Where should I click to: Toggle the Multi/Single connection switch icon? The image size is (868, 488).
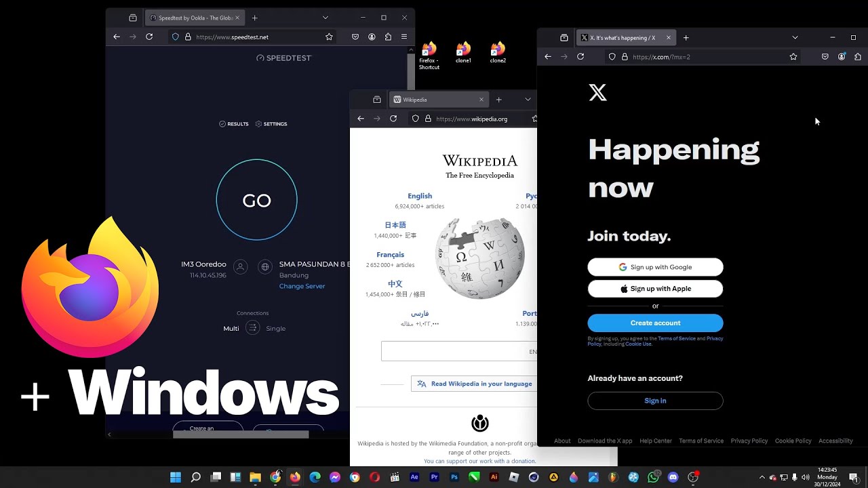coord(252,328)
